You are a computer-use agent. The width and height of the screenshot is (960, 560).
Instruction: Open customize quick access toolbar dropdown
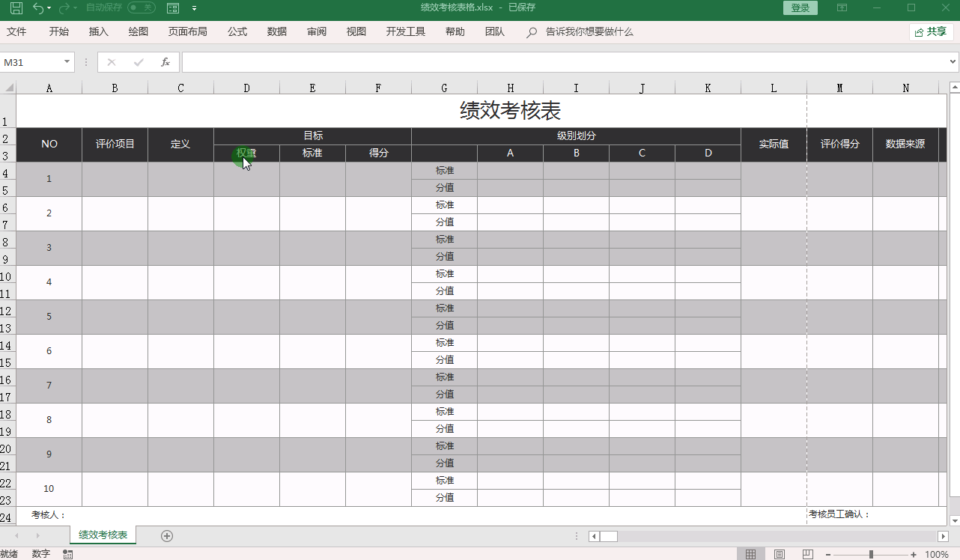(195, 8)
